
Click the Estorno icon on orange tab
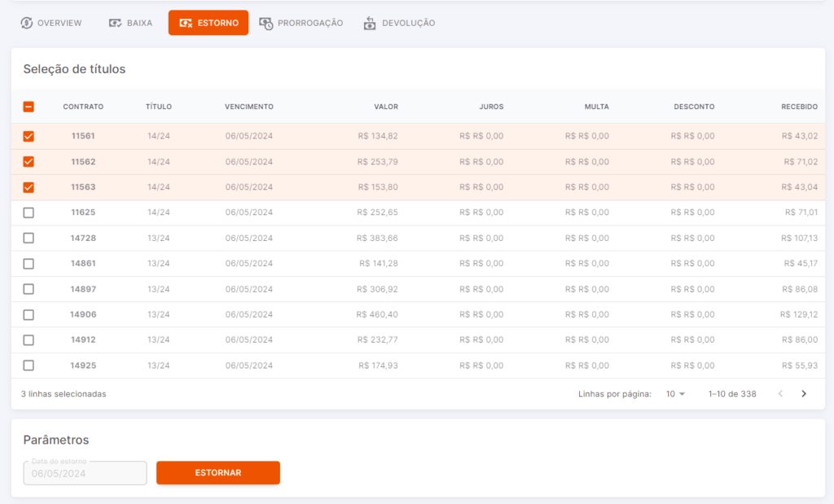(x=186, y=23)
